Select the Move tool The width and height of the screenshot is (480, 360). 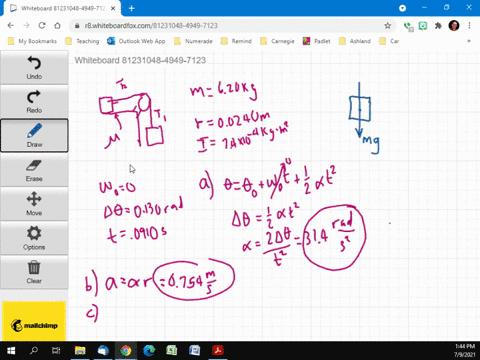[34, 204]
